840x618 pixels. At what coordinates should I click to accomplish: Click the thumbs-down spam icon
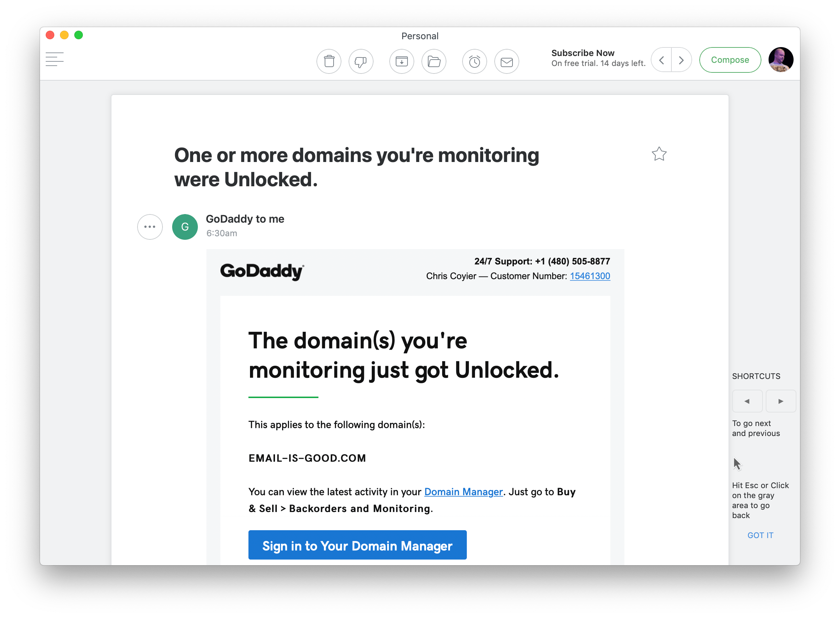[361, 61]
